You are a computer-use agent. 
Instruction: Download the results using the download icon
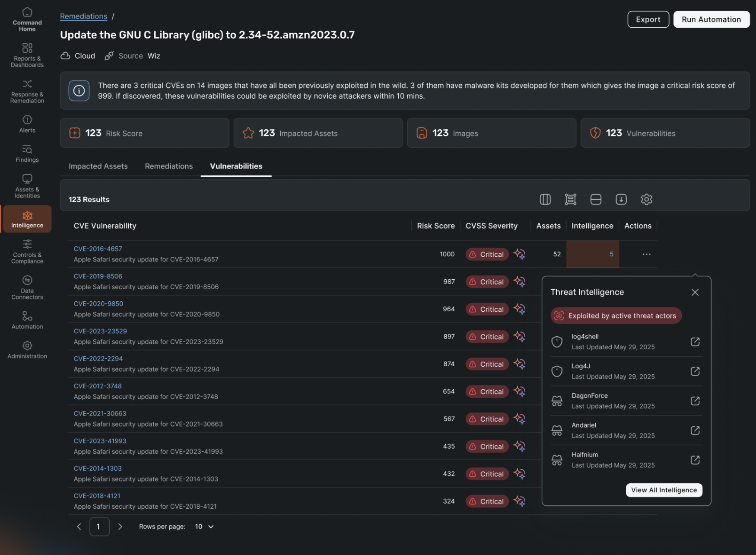pos(621,199)
